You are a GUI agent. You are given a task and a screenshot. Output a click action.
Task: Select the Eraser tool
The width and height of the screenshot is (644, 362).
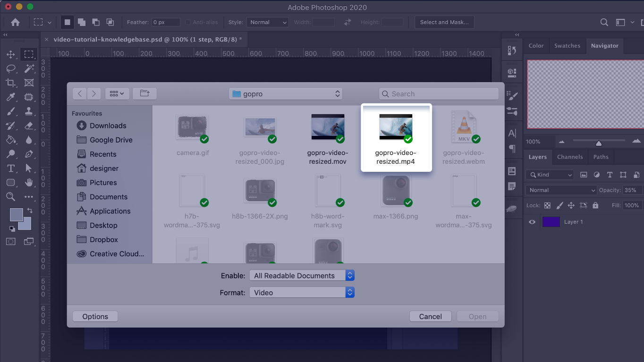(x=29, y=126)
